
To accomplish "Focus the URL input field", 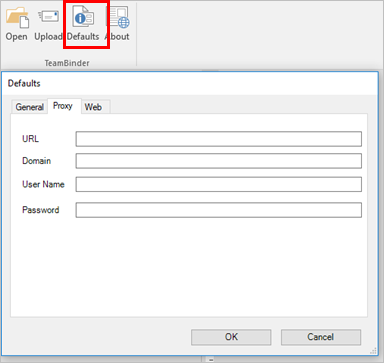I will click(x=219, y=139).
